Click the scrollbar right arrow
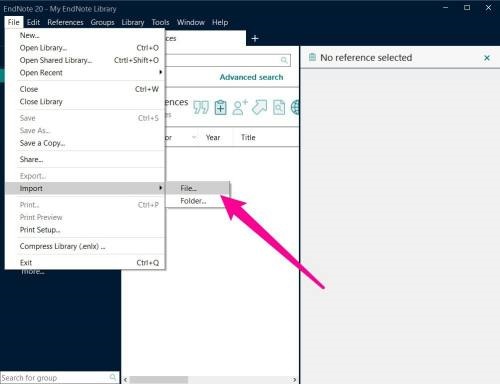500x384 pixels. click(294, 380)
